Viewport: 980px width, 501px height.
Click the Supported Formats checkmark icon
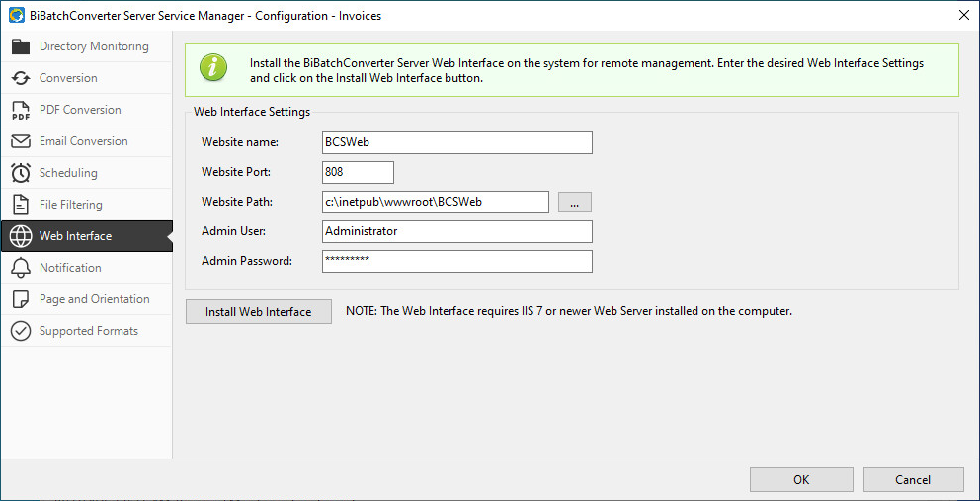(21, 331)
